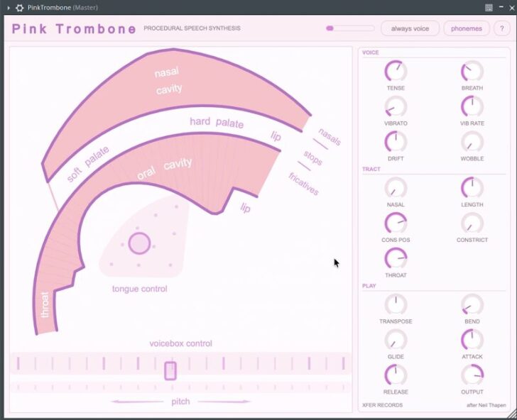Click the 'pitch' label below the voicebox

click(180, 402)
